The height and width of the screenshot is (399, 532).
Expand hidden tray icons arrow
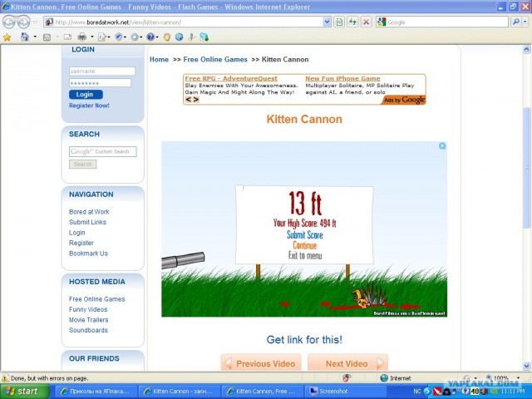tap(427, 392)
